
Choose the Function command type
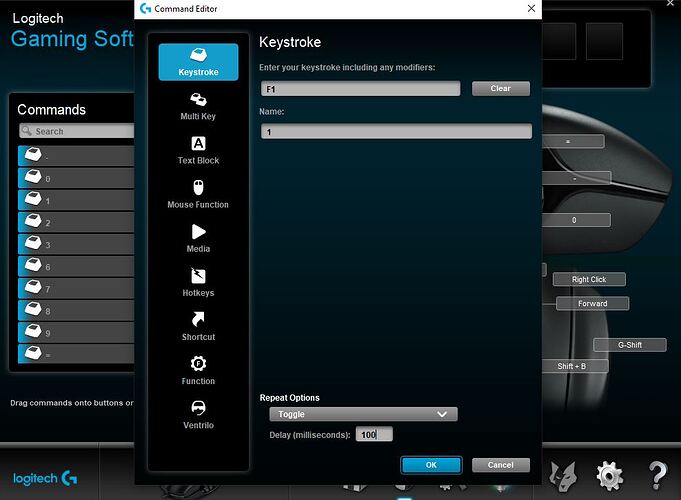point(198,371)
